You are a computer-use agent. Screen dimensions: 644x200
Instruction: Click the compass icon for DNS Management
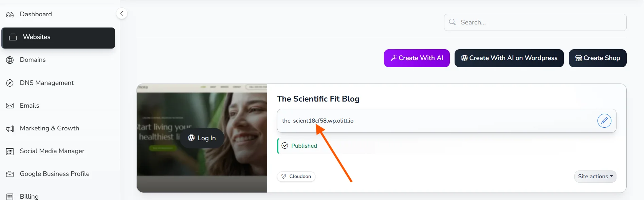(x=10, y=83)
